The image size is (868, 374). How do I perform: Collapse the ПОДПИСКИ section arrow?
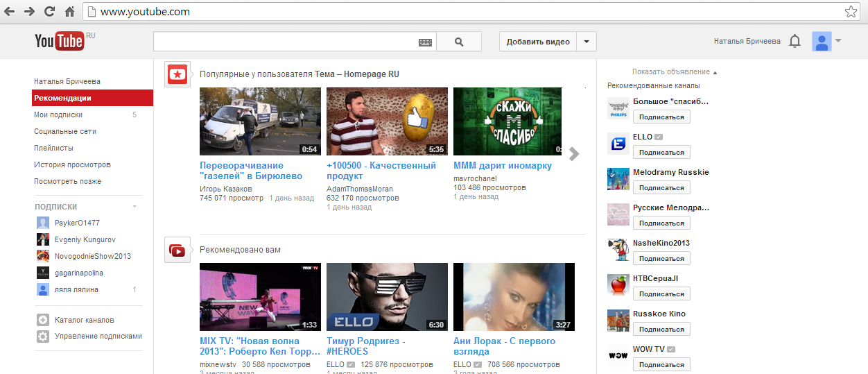click(x=134, y=207)
